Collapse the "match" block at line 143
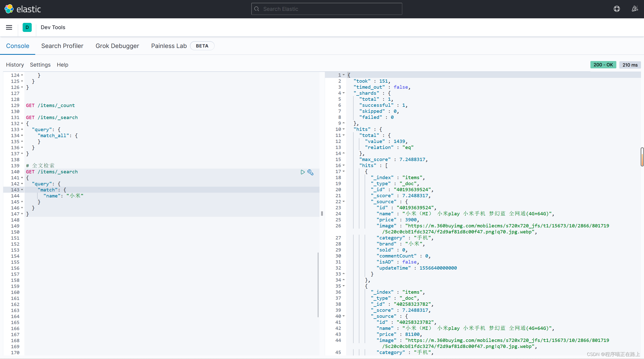Image resolution: width=644 pixels, height=359 pixels. click(x=22, y=190)
